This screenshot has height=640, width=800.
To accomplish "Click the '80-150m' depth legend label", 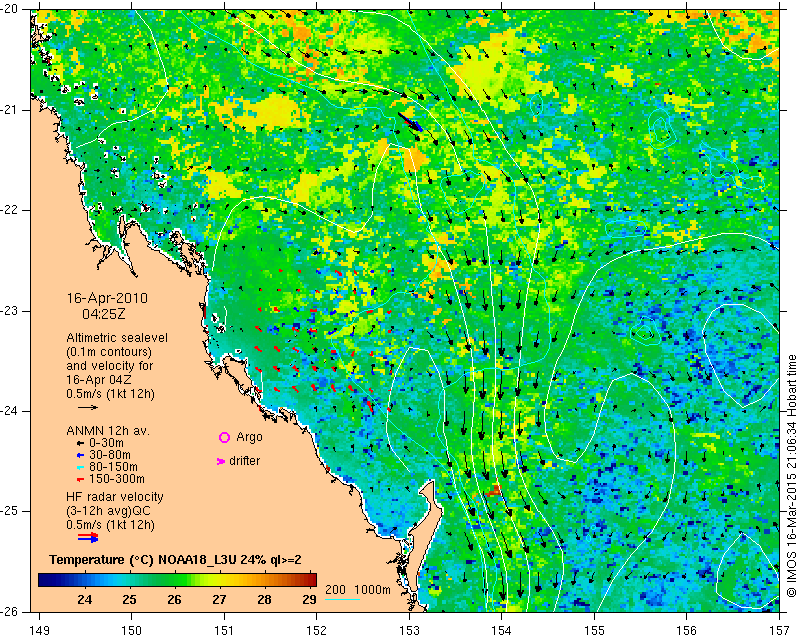I will pyautogui.click(x=113, y=466).
